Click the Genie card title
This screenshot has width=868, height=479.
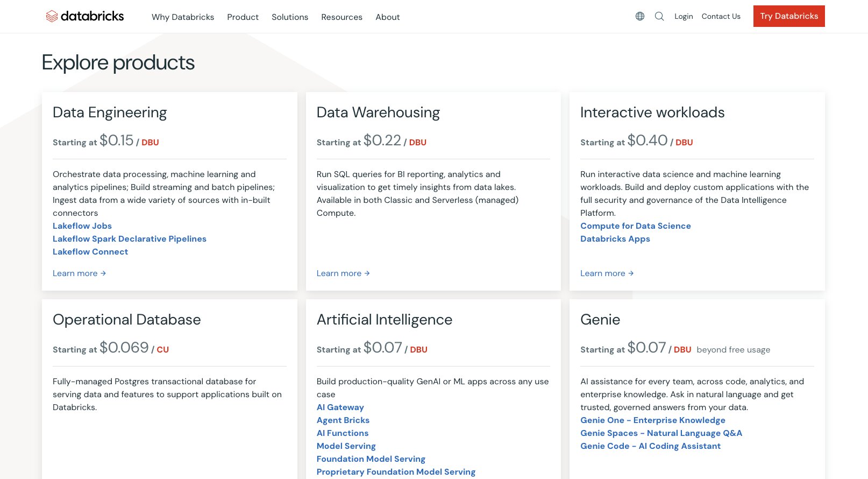[600, 320]
